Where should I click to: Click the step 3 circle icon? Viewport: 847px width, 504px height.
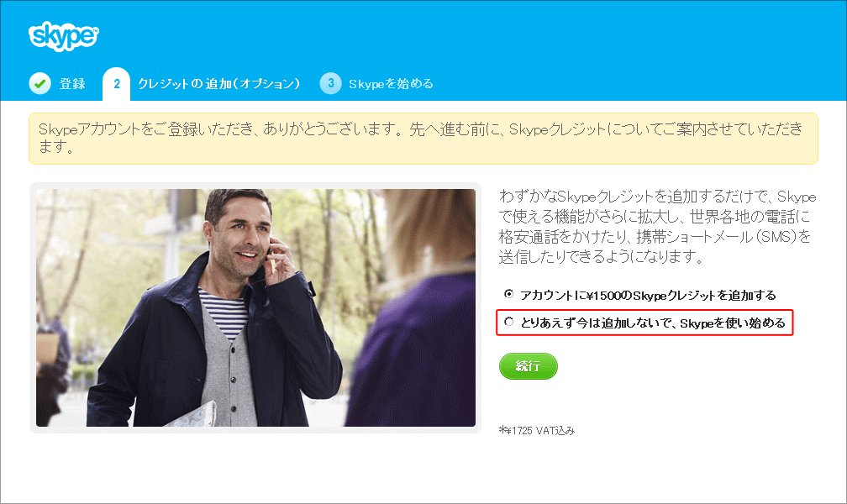(x=330, y=83)
